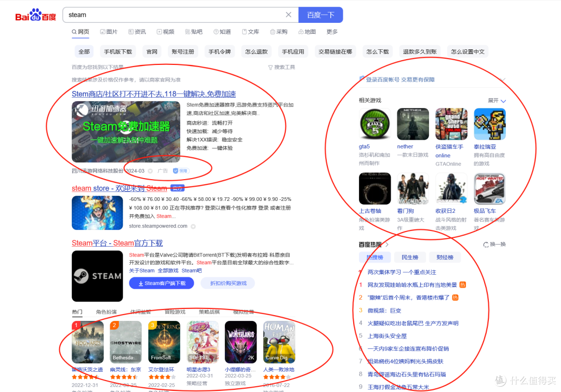This screenshot has height=392, width=561.
Task: Click the 迅游加速器 Steam免费加速器 banner image
Action: (x=126, y=132)
